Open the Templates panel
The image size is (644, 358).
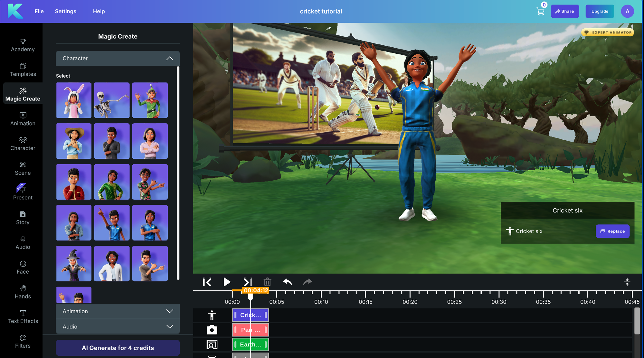(x=23, y=70)
